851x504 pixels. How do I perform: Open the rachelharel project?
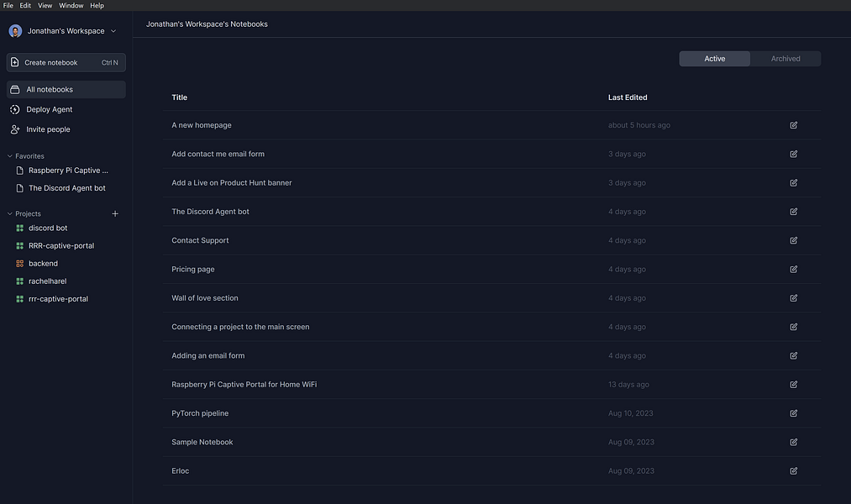pyautogui.click(x=48, y=281)
